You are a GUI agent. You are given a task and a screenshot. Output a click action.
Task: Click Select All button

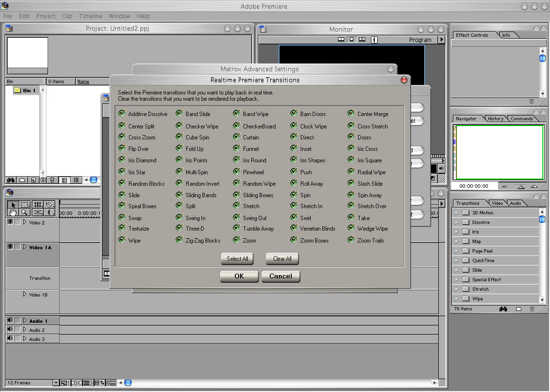tap(237, 259)
